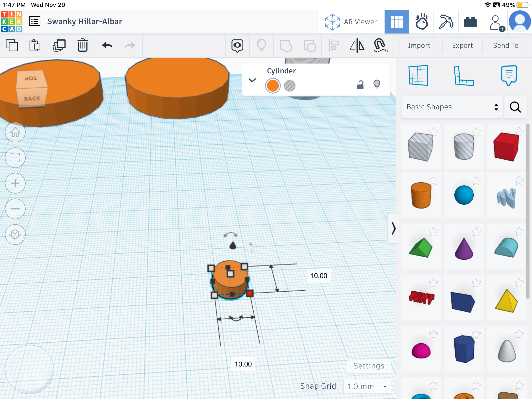This screenshot has width=532, height=399.
Task: Zoom in on the workplane
Action: (15, 183)
